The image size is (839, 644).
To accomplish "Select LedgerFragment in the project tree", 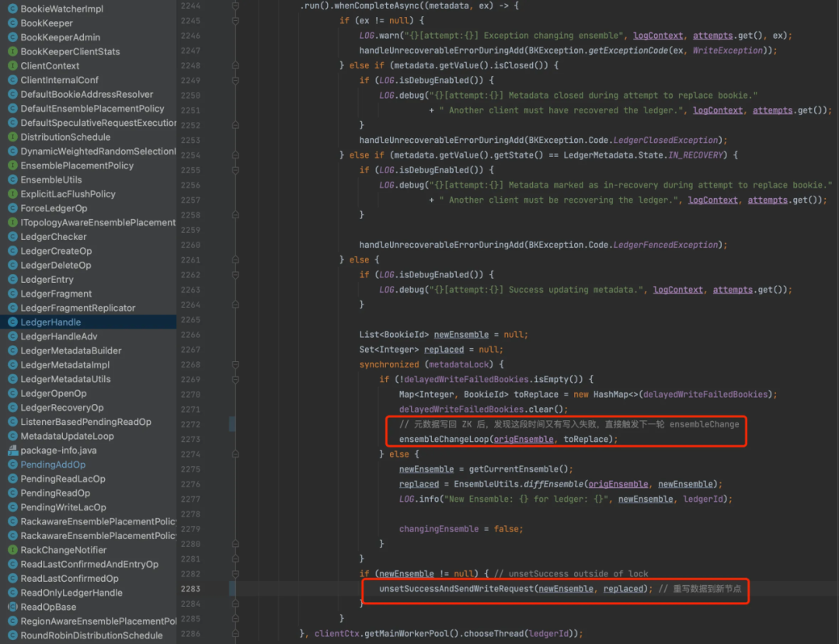I will tap(56, 294).
